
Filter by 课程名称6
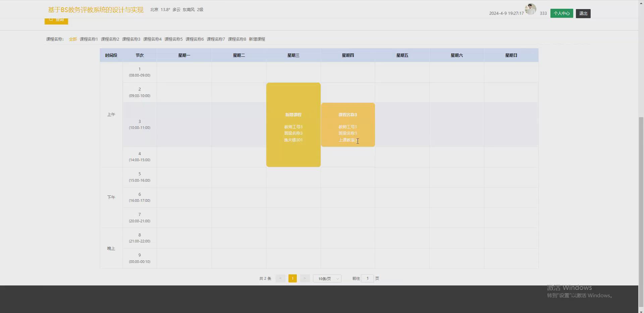click(195, 39)
